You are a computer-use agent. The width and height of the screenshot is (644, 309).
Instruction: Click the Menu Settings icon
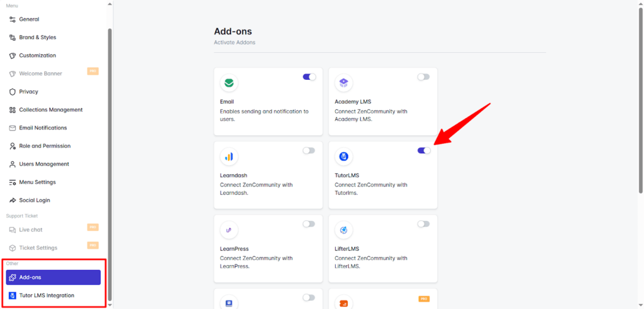(x=13, y=182)
